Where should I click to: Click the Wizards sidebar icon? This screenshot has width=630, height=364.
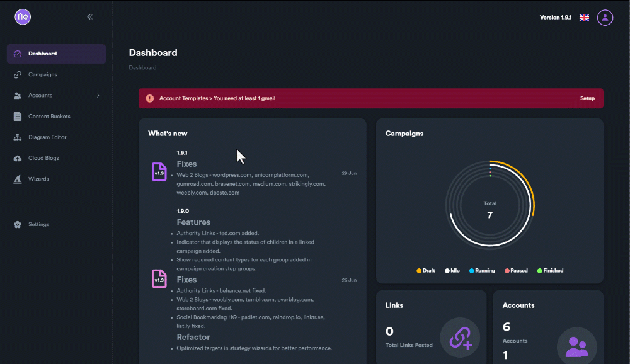[x=18, y=179]
